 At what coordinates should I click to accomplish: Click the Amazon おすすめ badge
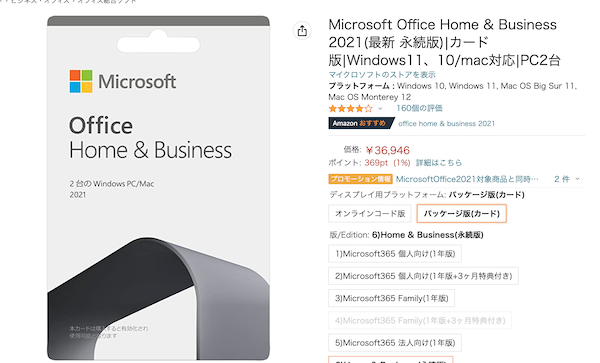[361, 123]
